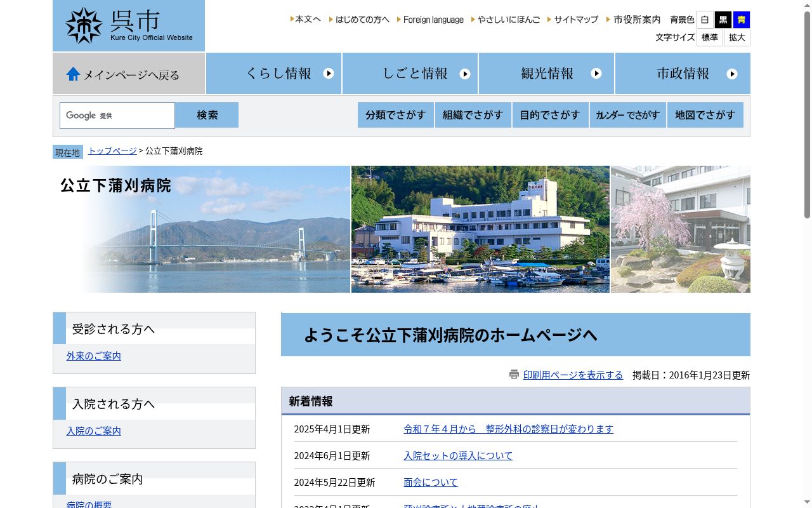The width and height of the screenshot is (812, 508).
Task: Select the 組織でさがす tab
Action: 473,115
